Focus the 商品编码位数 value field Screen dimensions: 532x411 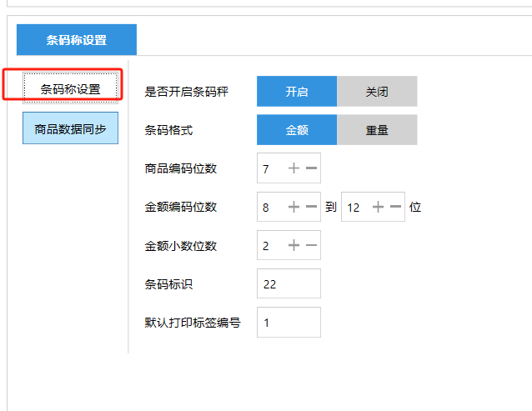tap(269, 168)
